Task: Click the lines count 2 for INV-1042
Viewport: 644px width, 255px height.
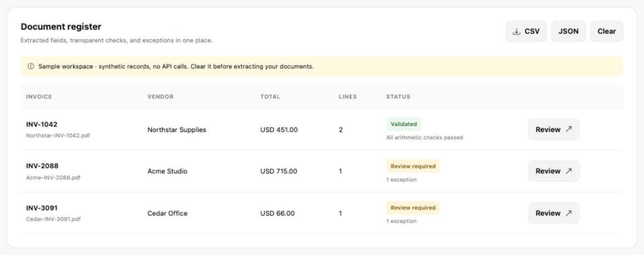Action: 341,130
